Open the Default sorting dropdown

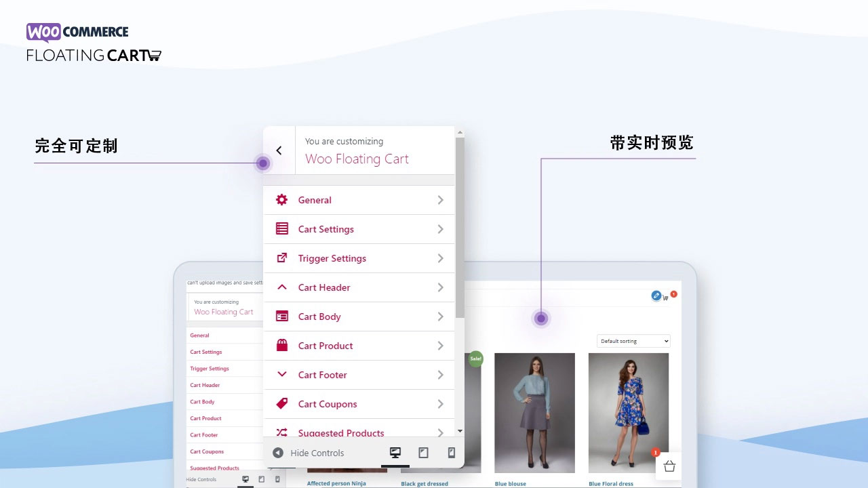(633, 341)
